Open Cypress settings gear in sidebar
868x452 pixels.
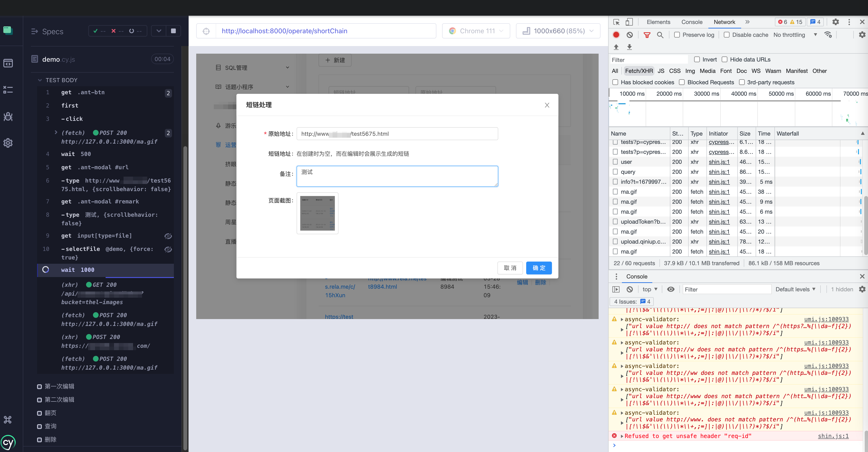tap(8, 143)
